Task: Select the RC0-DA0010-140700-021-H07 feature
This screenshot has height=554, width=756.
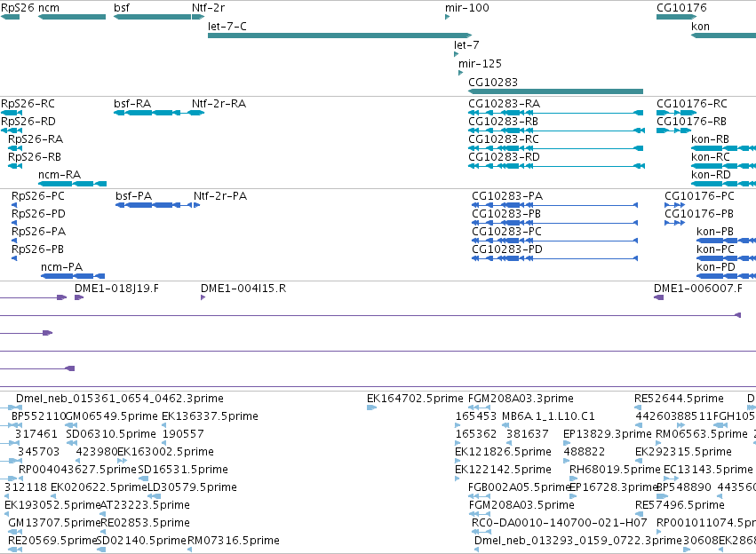Action: point(560,523)
